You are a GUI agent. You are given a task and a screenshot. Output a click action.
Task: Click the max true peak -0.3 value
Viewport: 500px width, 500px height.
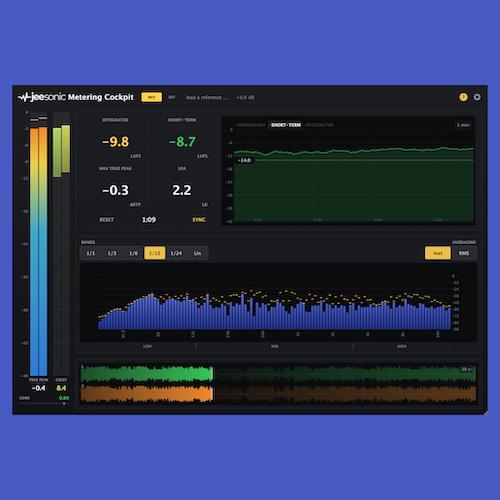(115, 190)
